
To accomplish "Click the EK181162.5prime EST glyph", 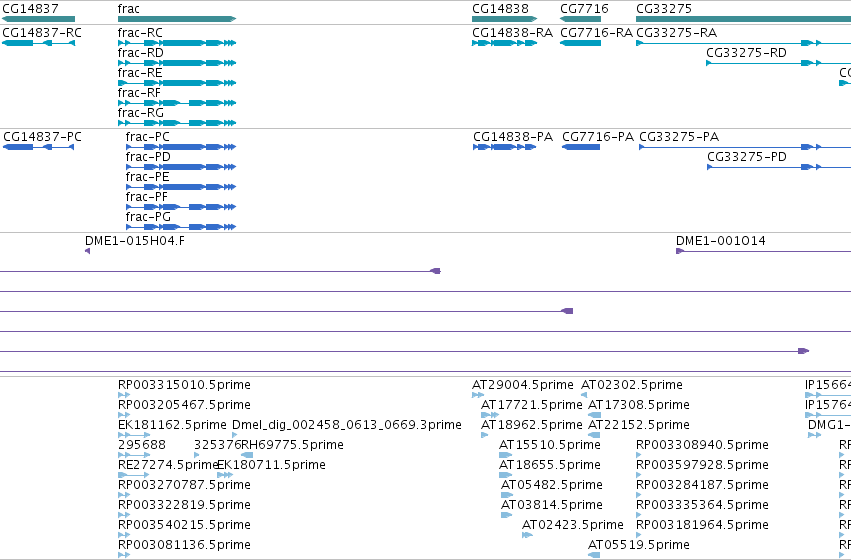I will 134,435.
